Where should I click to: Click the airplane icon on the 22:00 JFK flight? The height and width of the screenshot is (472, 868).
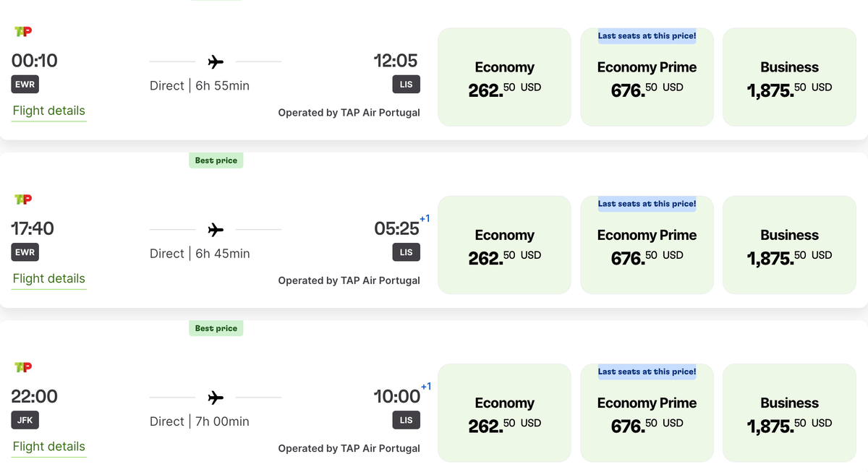[x=215, y=397]
